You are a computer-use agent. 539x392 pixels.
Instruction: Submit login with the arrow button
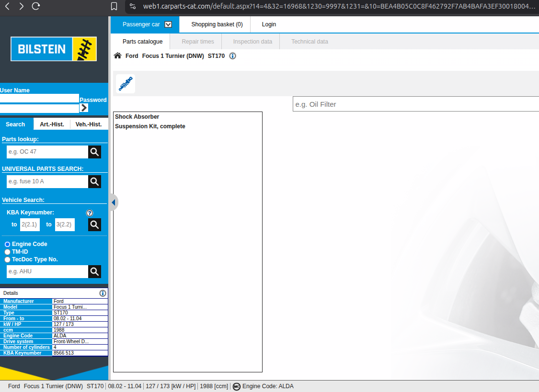(84, 108)
